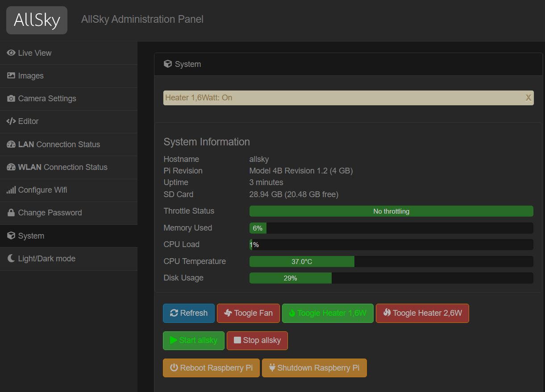Click the Refresh button

click(x=189, y=313)
